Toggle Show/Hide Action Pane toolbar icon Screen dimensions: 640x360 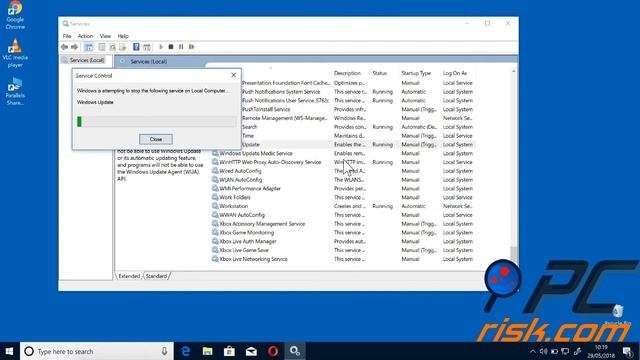(147, 47)
